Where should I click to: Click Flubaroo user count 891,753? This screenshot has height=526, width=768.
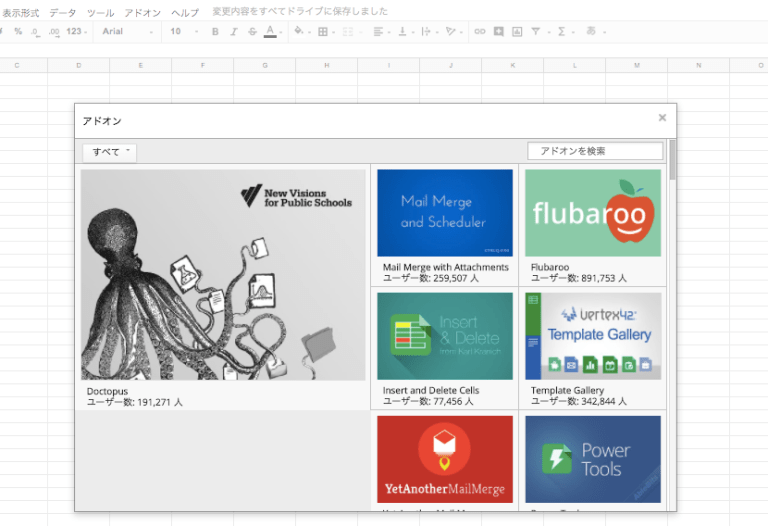click(x=579, y=278)
